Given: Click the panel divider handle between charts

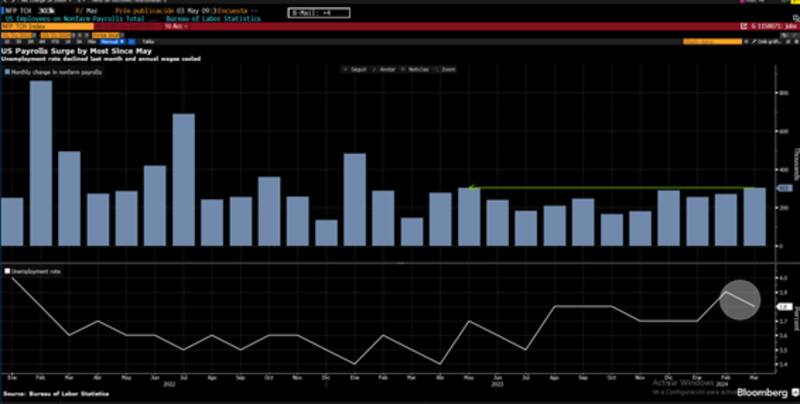Looking at the screenshot, I should pos(400,263).
